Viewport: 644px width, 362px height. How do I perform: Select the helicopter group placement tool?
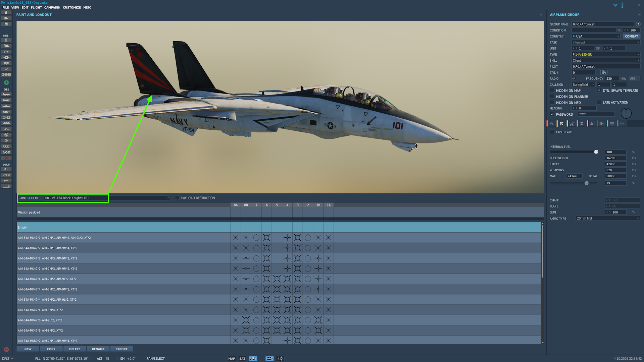point(6,100)
